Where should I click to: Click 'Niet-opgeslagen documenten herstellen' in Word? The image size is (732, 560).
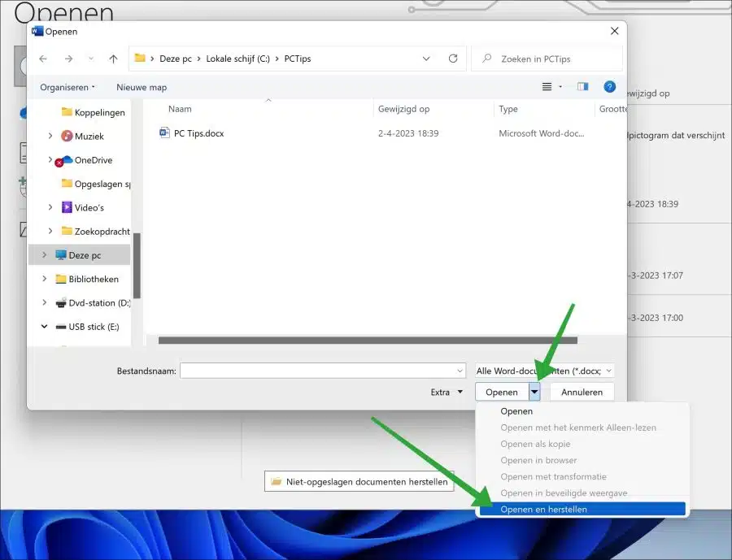pyautogui.click(x=359, y=481)
